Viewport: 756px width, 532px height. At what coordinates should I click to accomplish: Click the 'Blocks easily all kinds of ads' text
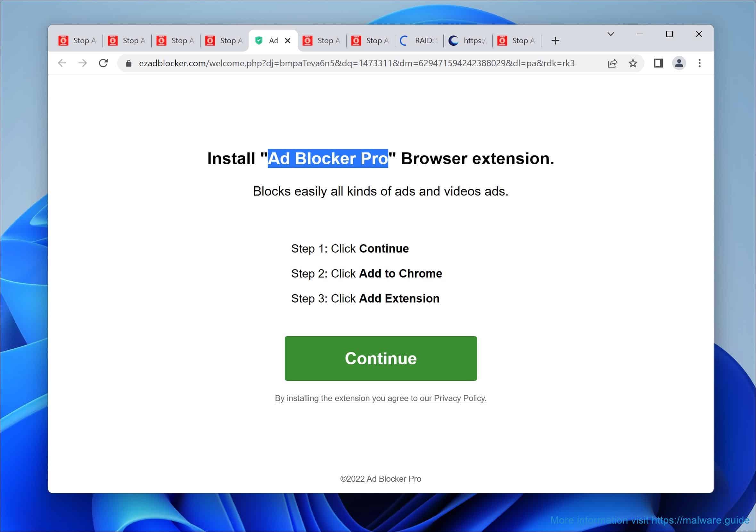[x=381, y=191]
